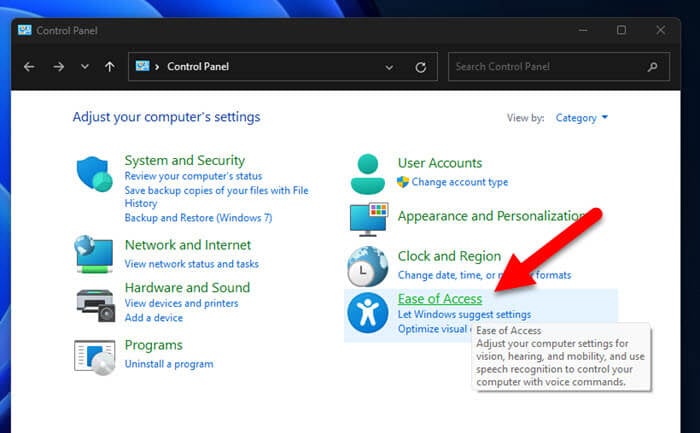
Task: Open the Network and Internet heading
Action: click(x=188, y=245)
